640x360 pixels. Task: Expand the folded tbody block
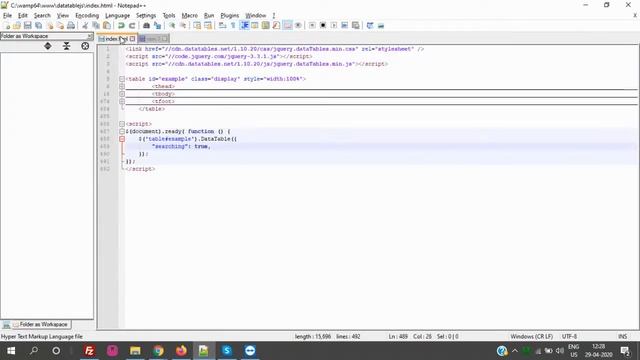click(x=122, y=94)
